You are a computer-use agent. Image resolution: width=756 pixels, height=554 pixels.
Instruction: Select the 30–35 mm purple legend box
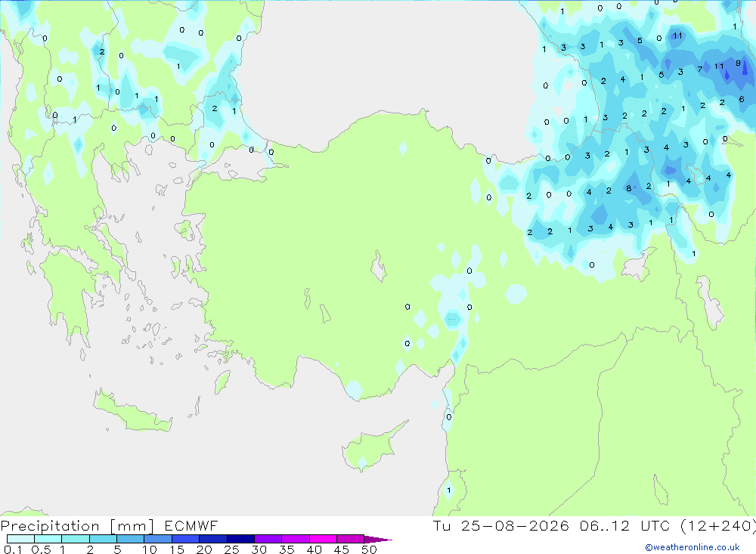tap(268, 539)
